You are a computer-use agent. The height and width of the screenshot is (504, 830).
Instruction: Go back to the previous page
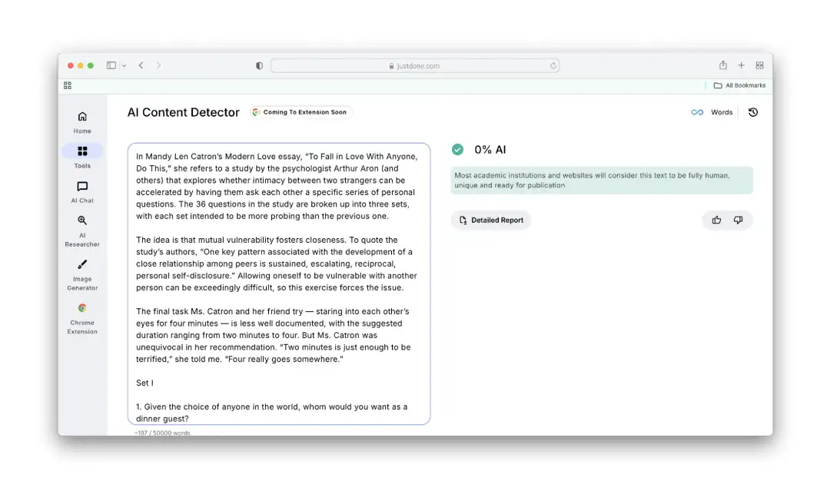pos(141,65)
